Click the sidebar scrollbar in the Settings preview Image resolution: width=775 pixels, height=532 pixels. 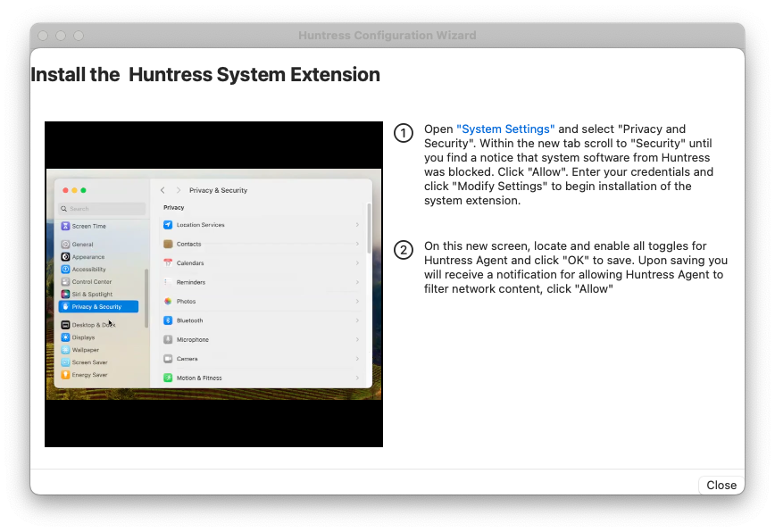point(146,298)
